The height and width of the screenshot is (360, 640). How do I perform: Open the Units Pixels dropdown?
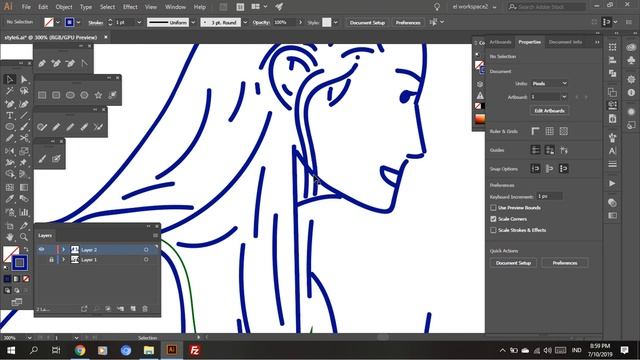(549, 84)
